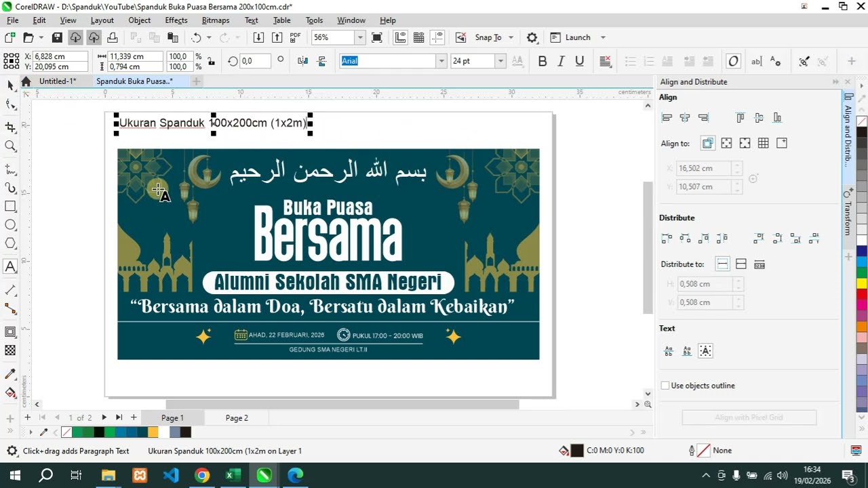The image size is (868, 488).
Task: Toggle Italic formatting
Action: pyautogui.click(x=561, y=61)
